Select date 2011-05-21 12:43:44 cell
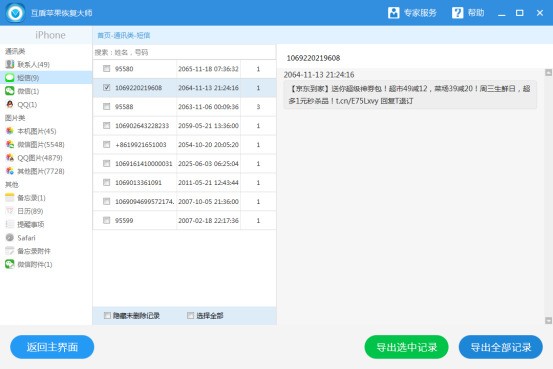 pos(208,183)
